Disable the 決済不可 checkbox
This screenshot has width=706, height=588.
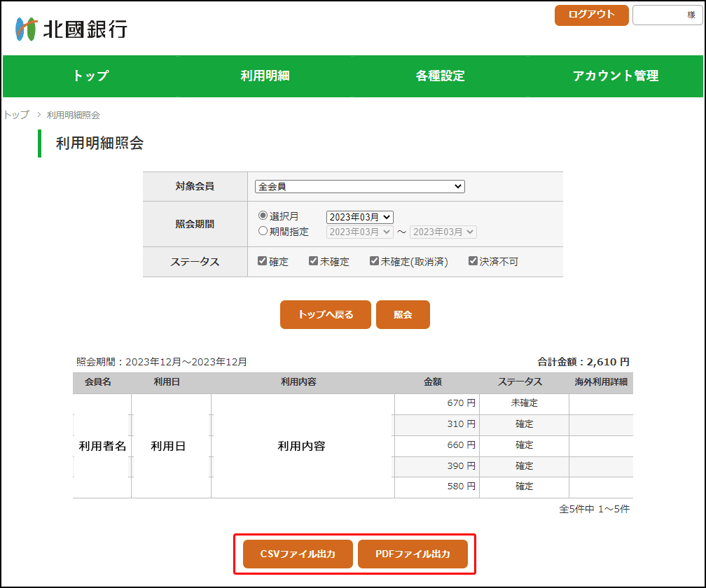pyautogui.click(x=473, y=261)
